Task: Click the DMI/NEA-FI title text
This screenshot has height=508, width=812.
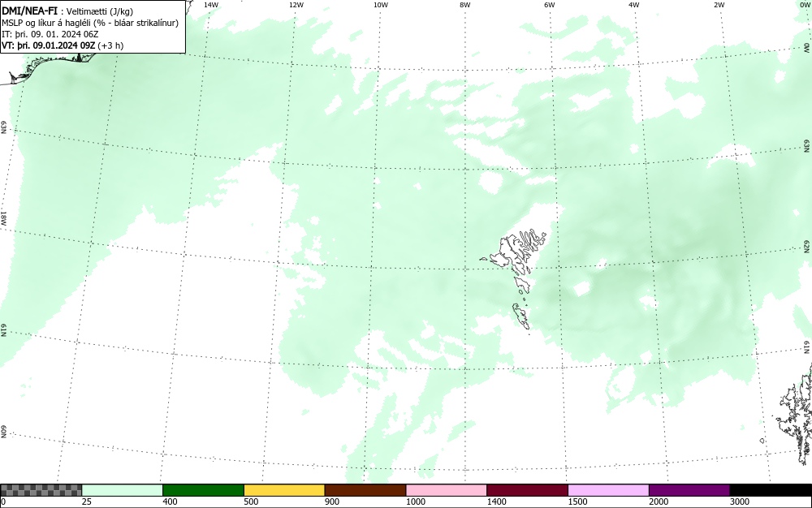Action: (29, 11)
